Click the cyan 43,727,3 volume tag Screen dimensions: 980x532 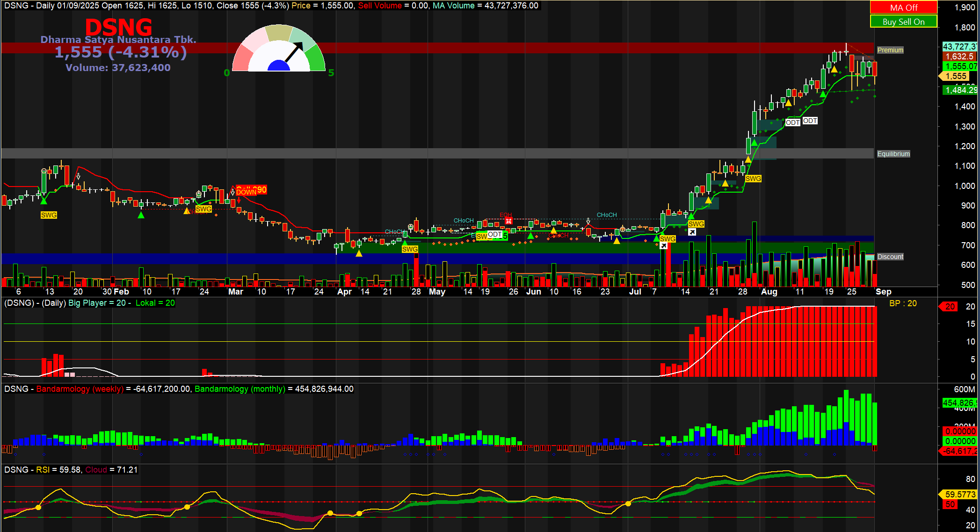tap(959, 46)
